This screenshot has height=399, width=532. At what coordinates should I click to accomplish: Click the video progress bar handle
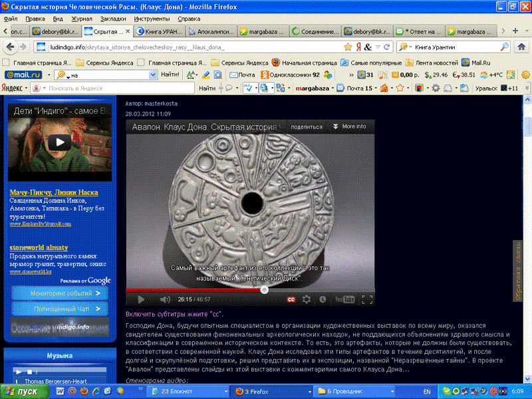264,290
